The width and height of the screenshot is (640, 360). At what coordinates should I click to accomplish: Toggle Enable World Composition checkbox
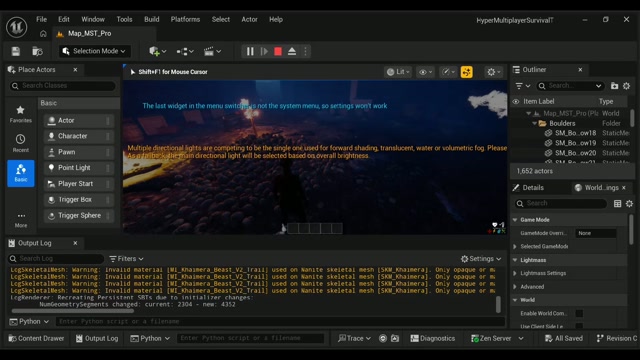click(x=579, y=313)
